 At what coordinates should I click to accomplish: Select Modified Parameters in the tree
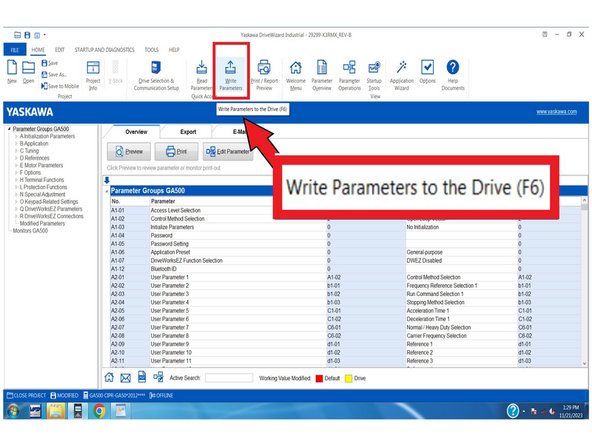click(x=42, y=224)
